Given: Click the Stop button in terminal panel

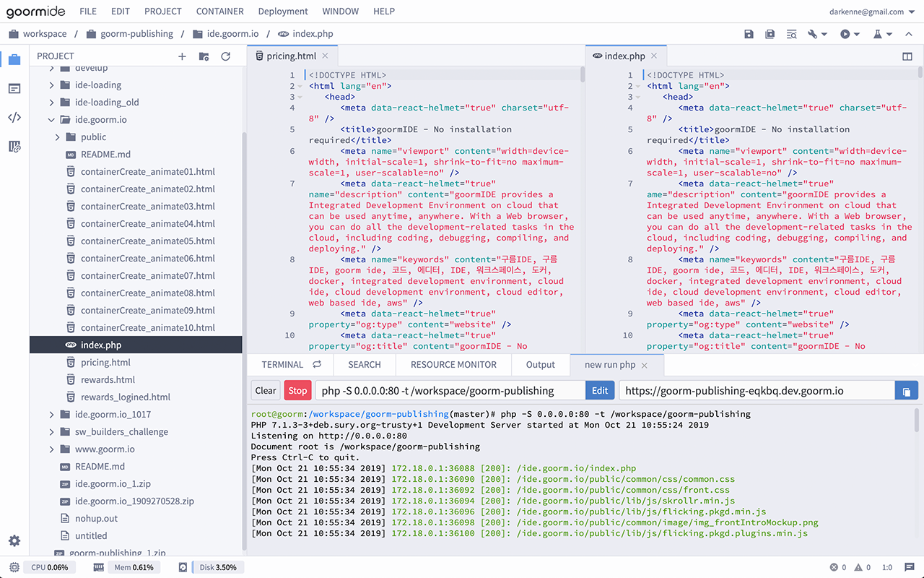Looking at the screenshot, I should 297,389.
